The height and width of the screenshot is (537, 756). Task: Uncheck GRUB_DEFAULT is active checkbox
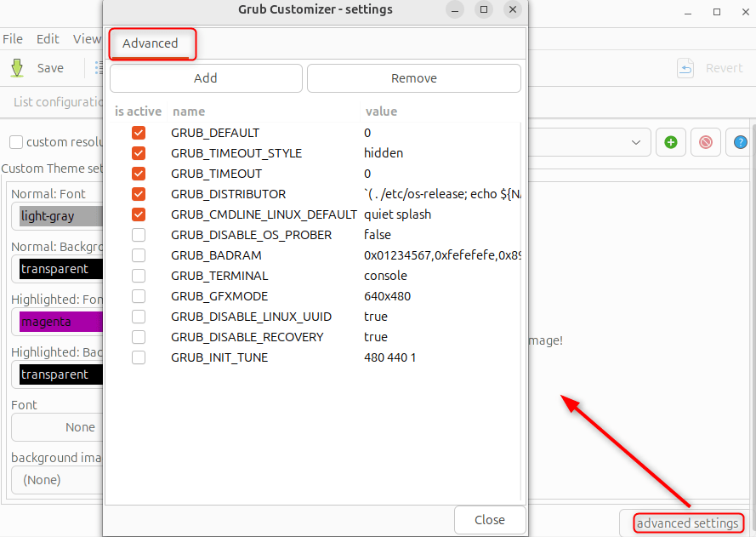point(139,133)
